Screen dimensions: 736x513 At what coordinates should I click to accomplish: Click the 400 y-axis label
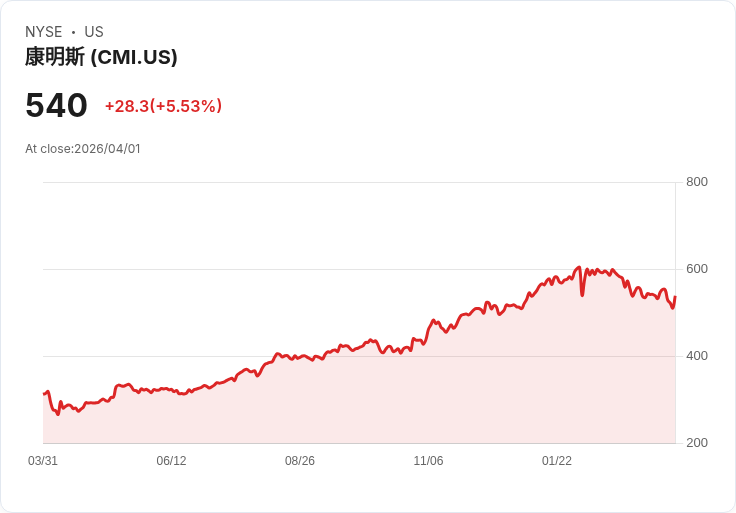click(697, 356)
